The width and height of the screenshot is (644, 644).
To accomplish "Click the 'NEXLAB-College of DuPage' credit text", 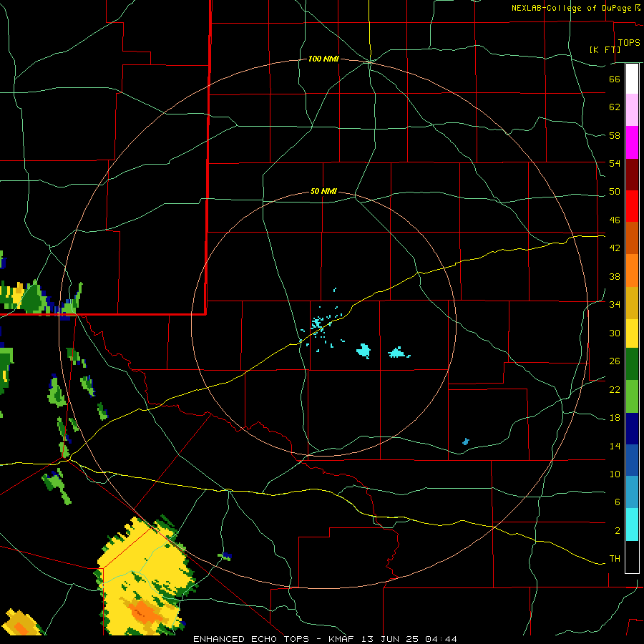I will 571,8.
